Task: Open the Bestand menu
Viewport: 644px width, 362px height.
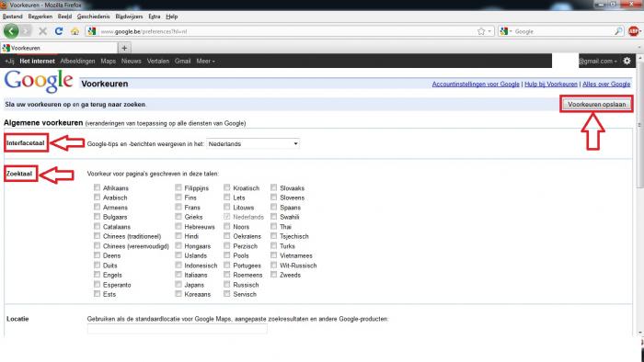Action: (13, 17)
